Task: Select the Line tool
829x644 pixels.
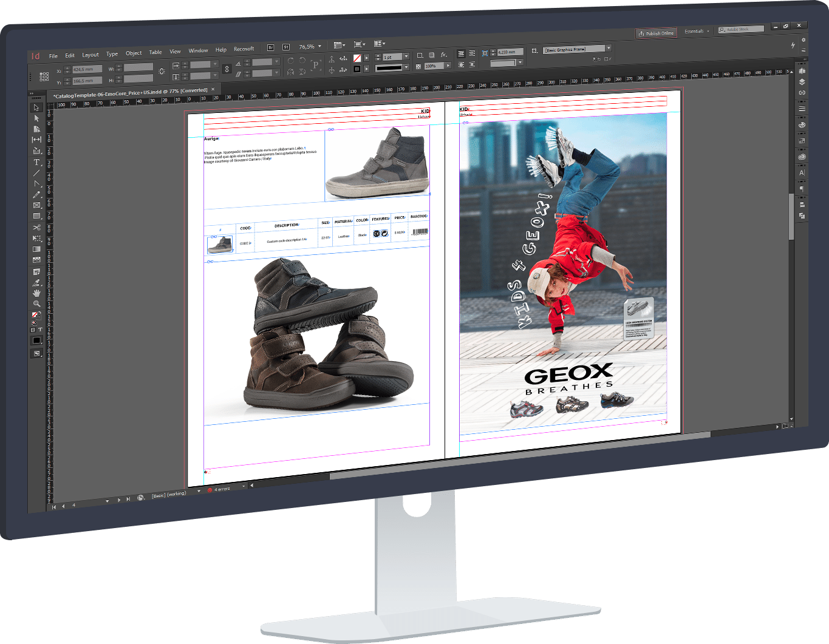Action: coord(36,173)
